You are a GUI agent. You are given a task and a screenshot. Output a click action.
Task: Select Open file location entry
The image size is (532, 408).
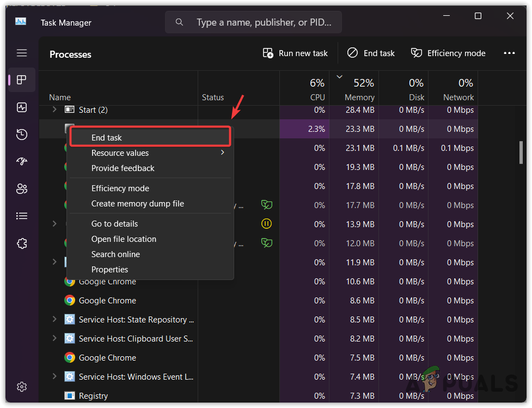pos(150,239)
